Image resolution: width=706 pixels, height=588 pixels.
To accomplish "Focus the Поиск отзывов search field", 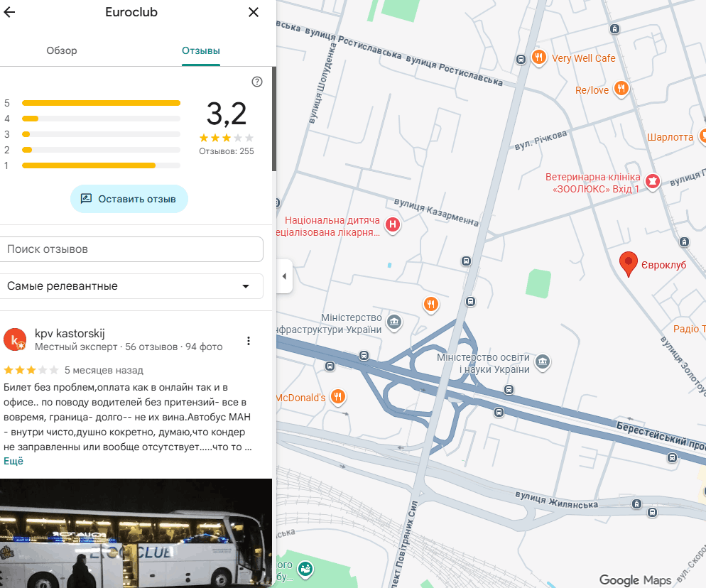I will (131, 249).
